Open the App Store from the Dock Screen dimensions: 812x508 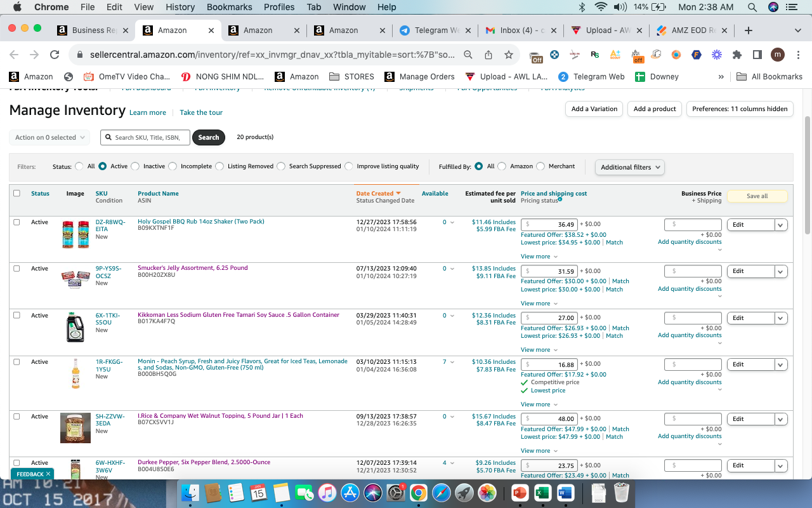pos(350,493)
